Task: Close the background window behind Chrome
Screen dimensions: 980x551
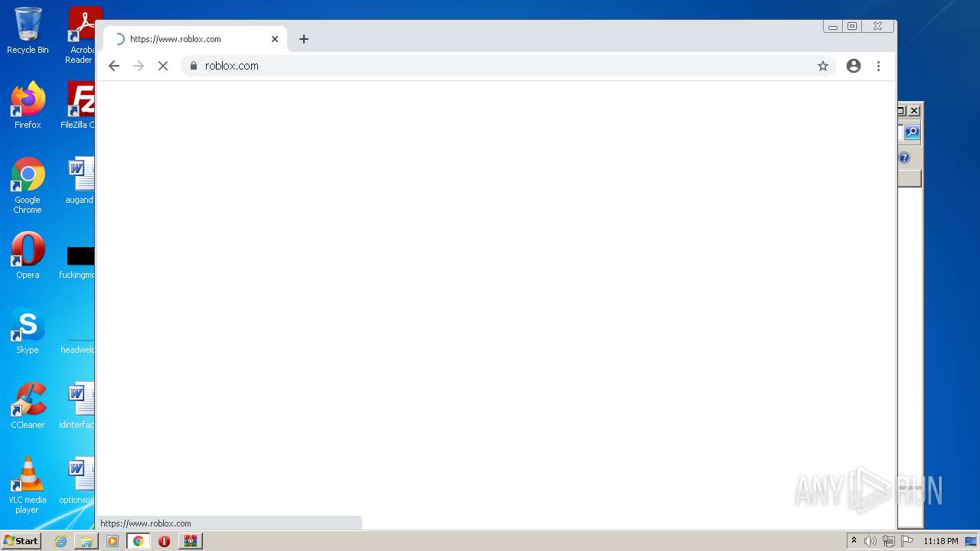Action: [x=914, y=110]
